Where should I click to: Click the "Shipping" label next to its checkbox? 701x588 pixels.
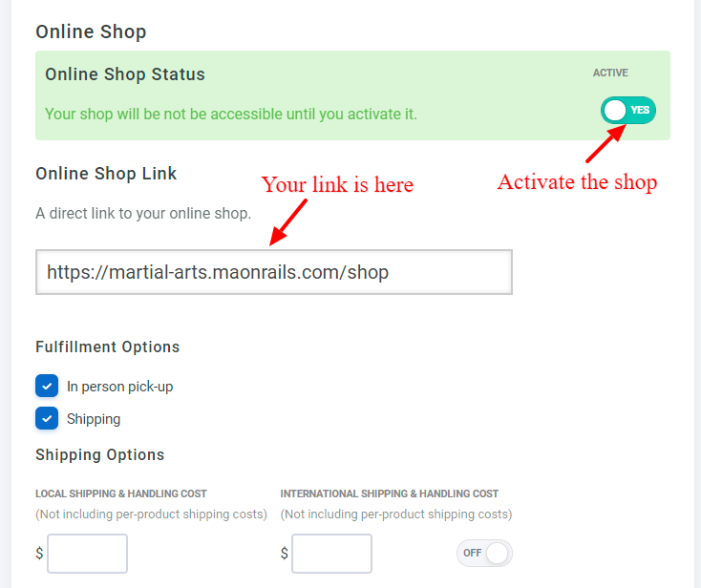(x=94, y=419)
